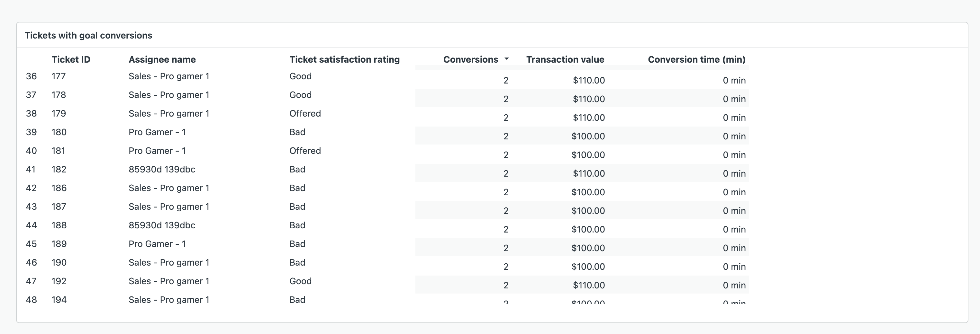Image resolution: width=980 pixels, height=334 pixels.
Task: Select row number 40
Action: [x=31, y=151]
